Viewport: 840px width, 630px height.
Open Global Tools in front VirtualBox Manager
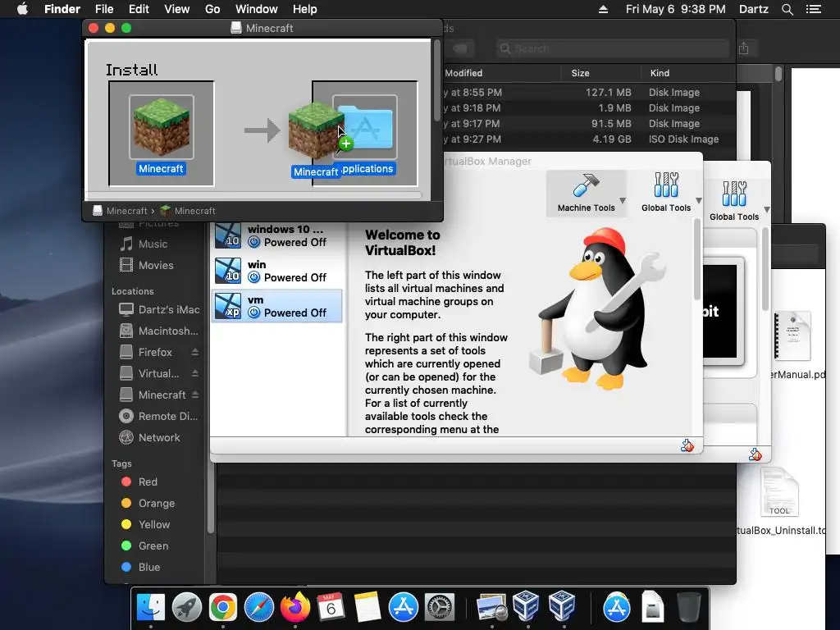[x=666, y=193]
